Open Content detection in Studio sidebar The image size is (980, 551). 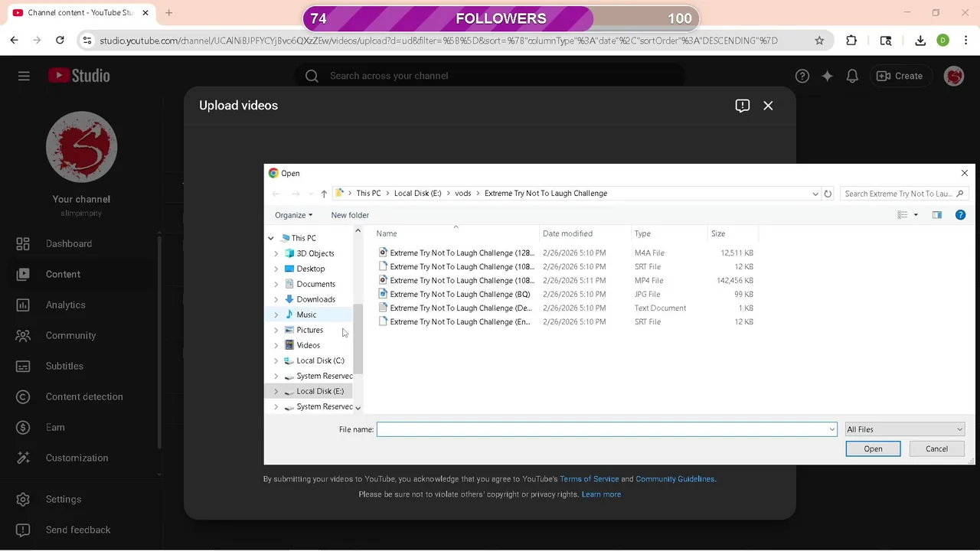79,396
